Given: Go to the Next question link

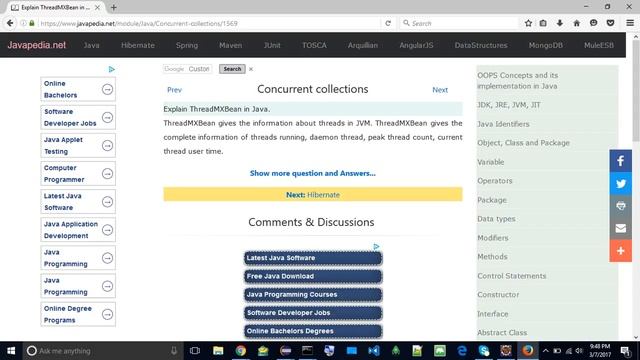Looking at the screenshot, I should 440,90.
